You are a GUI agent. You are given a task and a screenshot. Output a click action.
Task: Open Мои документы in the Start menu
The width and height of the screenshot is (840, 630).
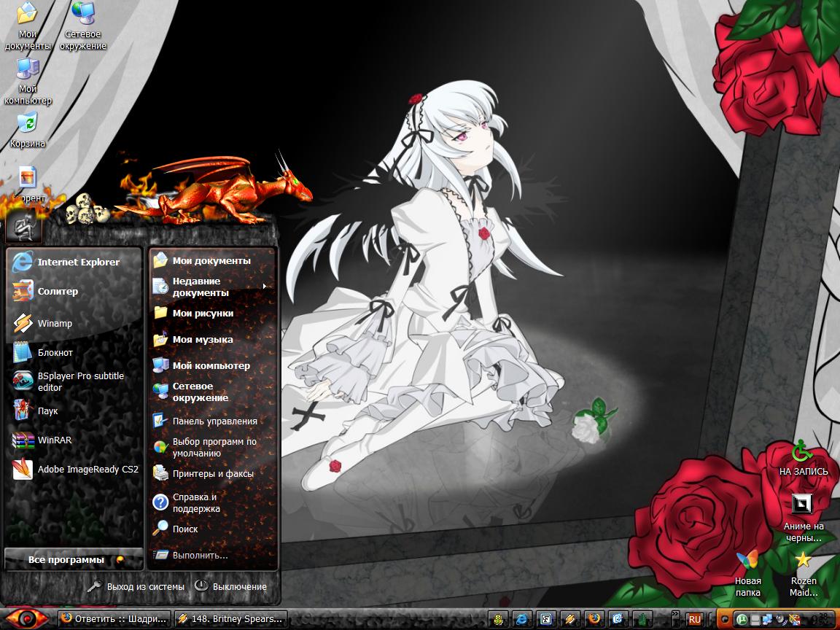pos(213,261)
